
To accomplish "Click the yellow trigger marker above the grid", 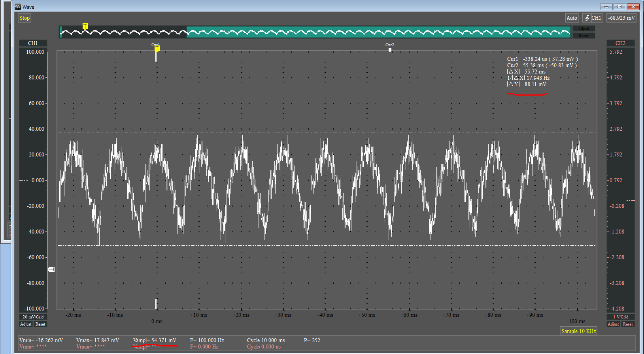I will (157, 49).
